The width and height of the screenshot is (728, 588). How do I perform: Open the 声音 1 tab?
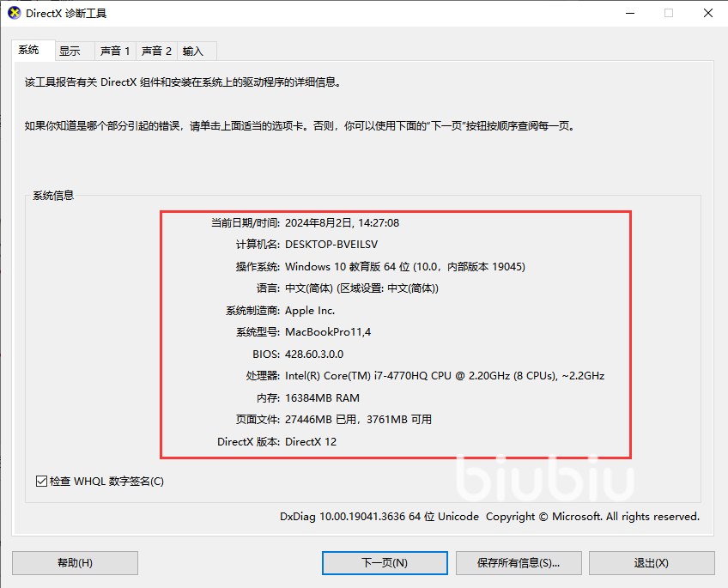click(x=115, y=51)
